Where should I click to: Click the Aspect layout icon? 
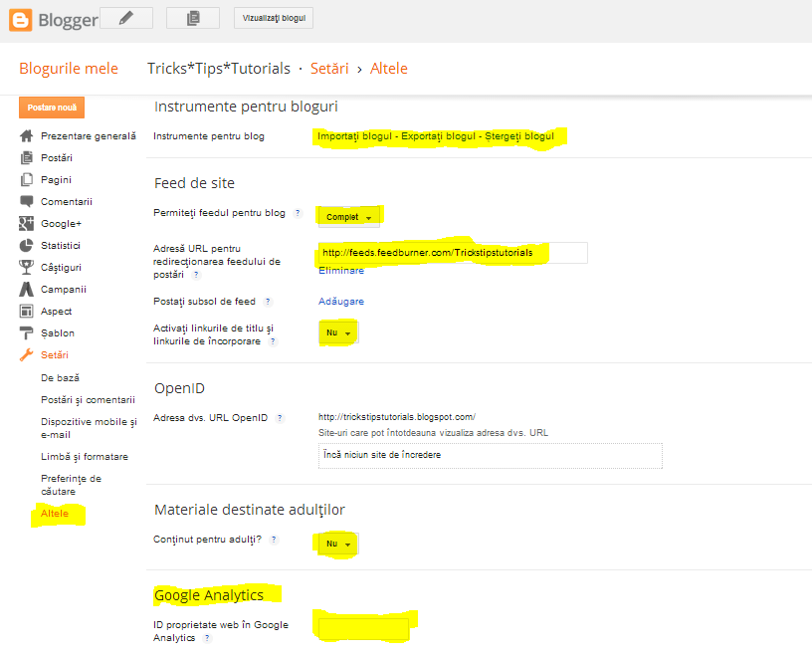(27, 311)
